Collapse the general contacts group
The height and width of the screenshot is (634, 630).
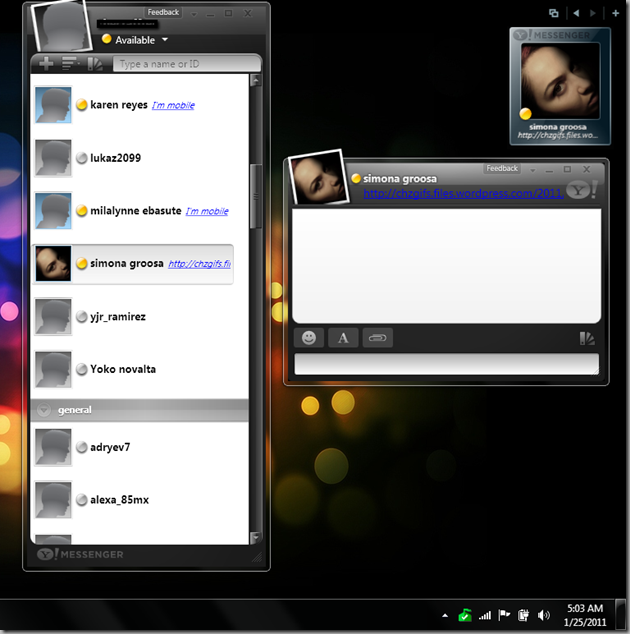[x=44, y=410]
